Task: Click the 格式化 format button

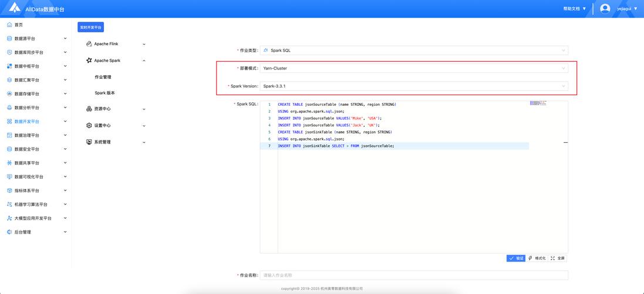Action: [537, 258]
